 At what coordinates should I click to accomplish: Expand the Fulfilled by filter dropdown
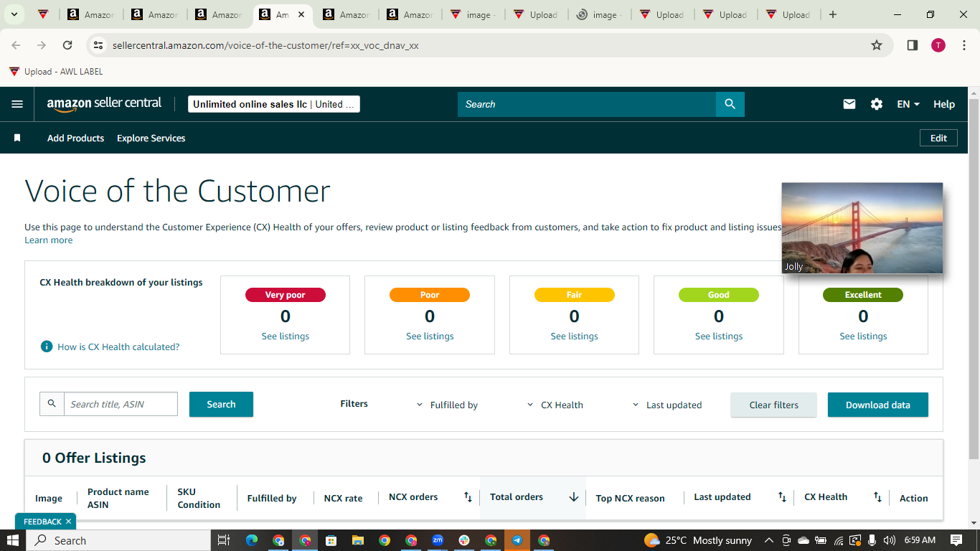coord(447,405)
